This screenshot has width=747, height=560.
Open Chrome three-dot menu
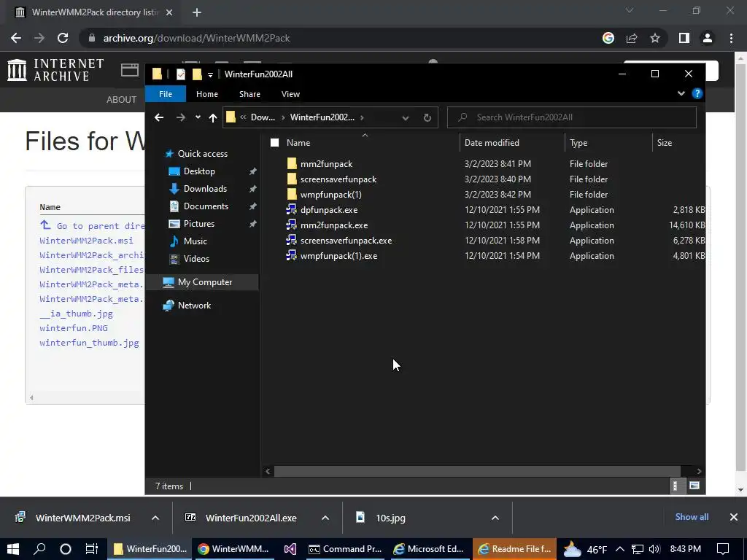point(731,38)
